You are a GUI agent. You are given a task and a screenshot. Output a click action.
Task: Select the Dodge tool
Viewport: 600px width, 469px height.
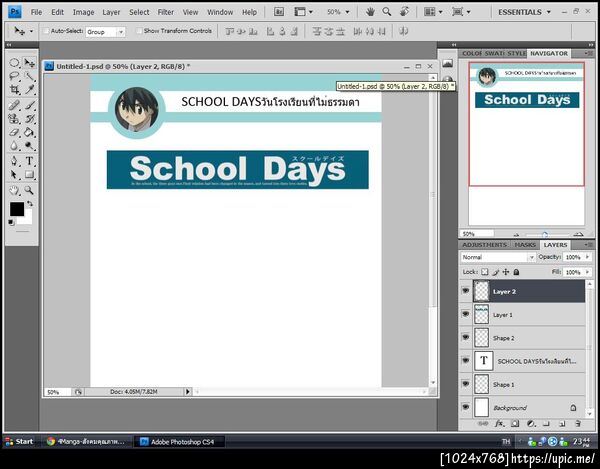(x=29, y=146)
